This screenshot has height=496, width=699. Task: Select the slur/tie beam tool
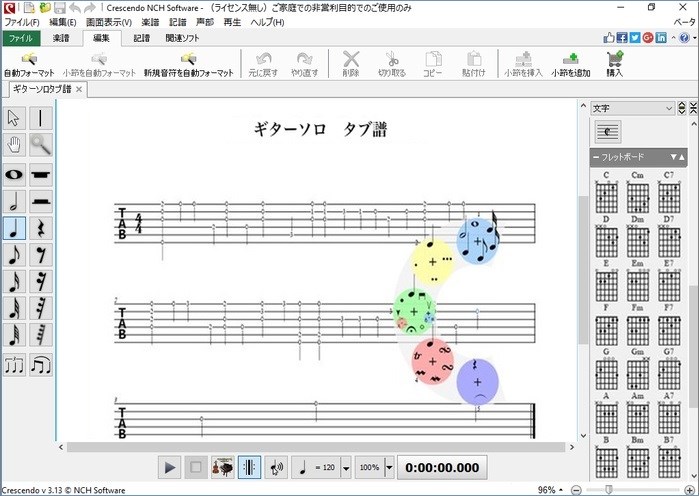point(41,365)
